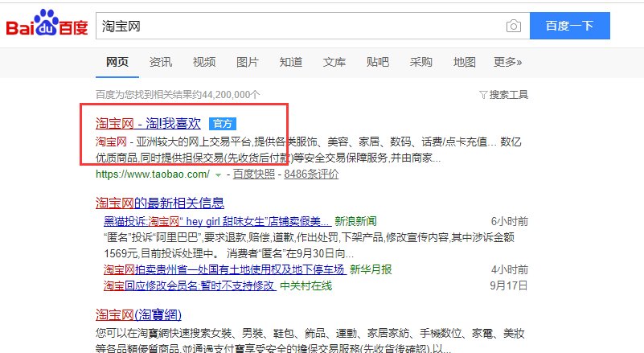Go to the 贴吧 tab
Screen dimensions: 644x353
tap(378, 62)
